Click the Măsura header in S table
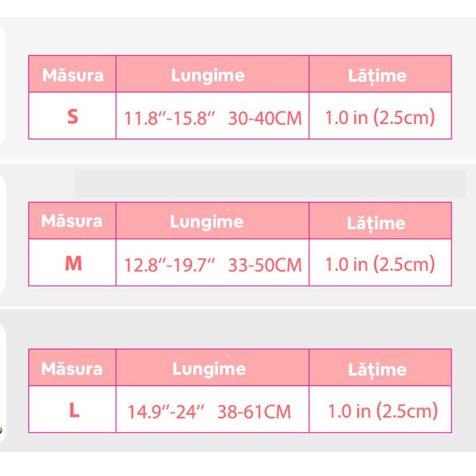Image resolution: width=476 pixels, height=476 pixels. pyautogui.click(x=73, y=76)
